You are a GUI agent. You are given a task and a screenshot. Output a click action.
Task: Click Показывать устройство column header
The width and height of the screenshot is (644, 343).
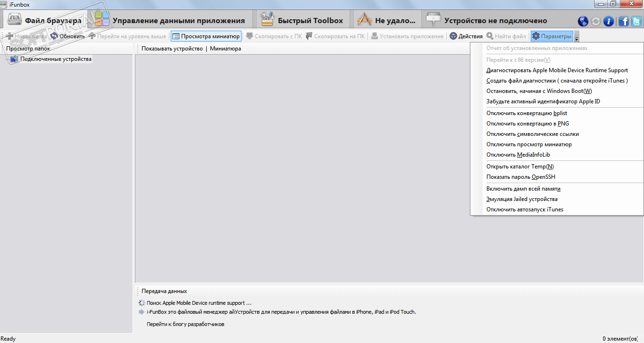click(x=172, y=49)
